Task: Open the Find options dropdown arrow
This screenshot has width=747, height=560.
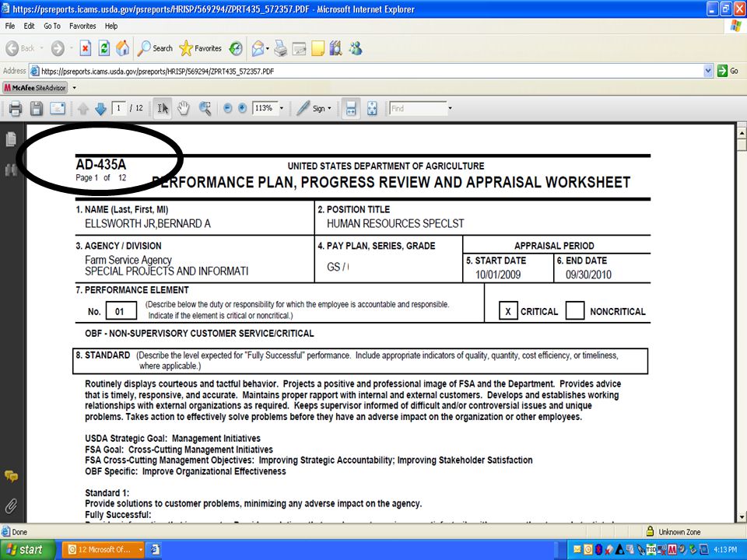Action: coord(450,109)
